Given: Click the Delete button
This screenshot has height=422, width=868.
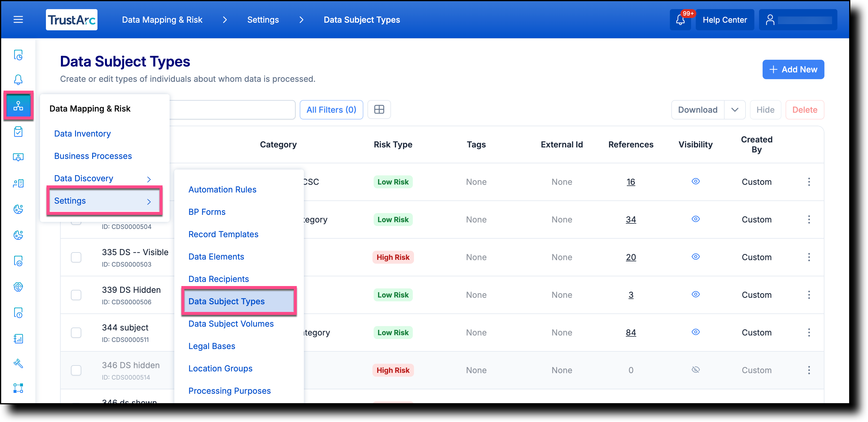Looking at the screenshot, I should click(x=805, y=109).
